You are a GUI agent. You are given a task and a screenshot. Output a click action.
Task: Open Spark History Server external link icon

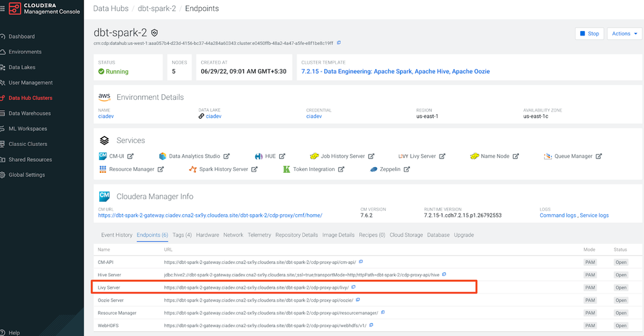click(254, 169)
